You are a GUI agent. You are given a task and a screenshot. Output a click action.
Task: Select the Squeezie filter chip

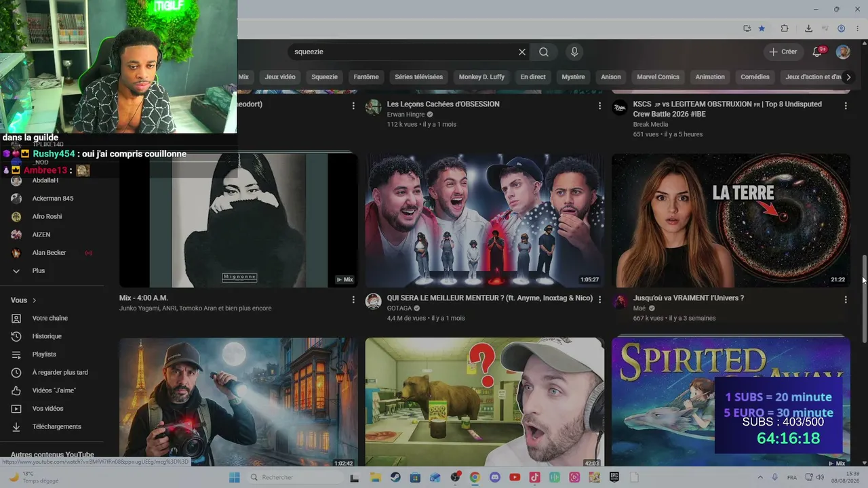[324, 77]
